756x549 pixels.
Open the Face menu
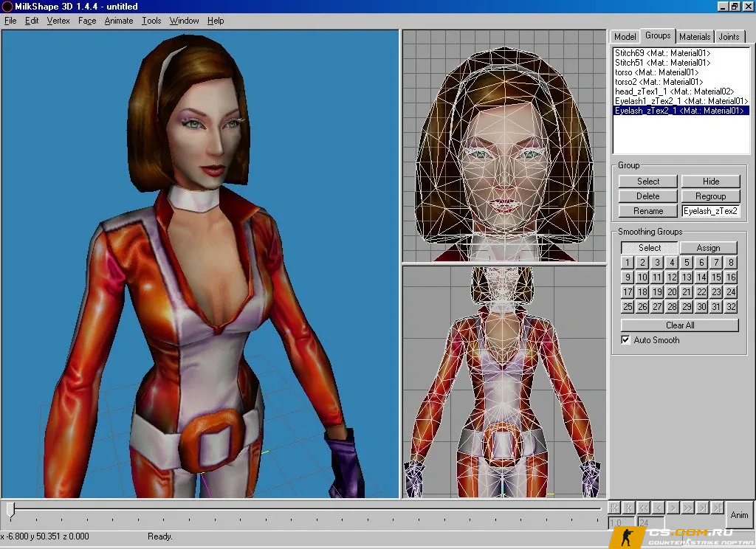(x=87, y=21)
